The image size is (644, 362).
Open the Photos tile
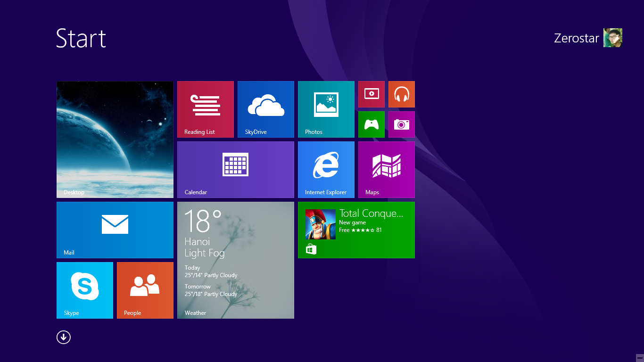(326, 109)
